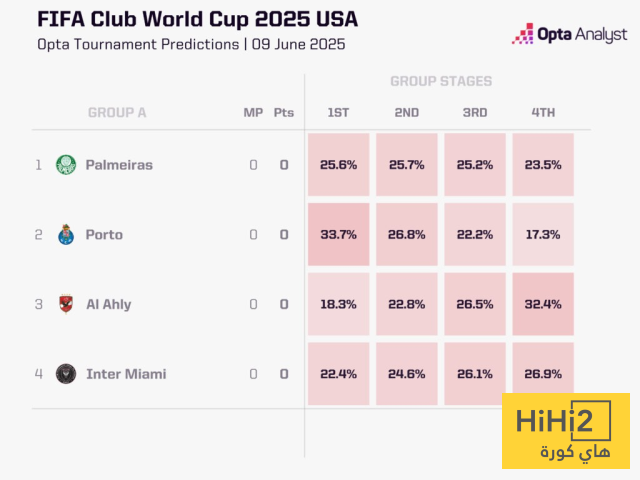Click the Inter Miami team name
This screenshot has width=640, height=480.
[126, 374]
